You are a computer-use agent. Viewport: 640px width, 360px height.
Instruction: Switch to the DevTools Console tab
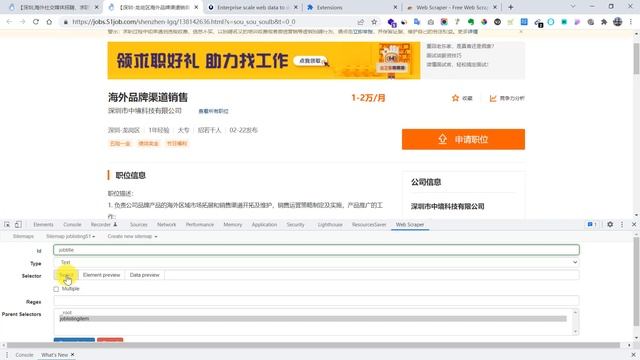[x=72, y=224]
